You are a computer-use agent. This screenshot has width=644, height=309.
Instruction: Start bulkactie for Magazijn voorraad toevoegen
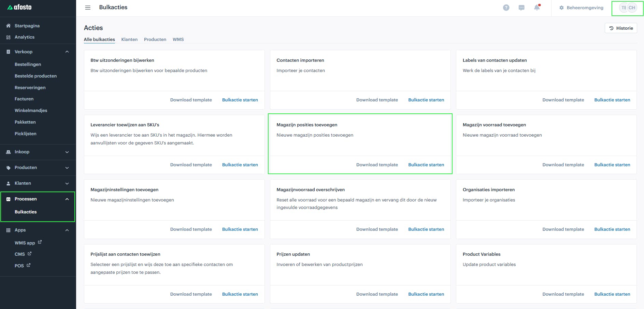click(612, 165)
